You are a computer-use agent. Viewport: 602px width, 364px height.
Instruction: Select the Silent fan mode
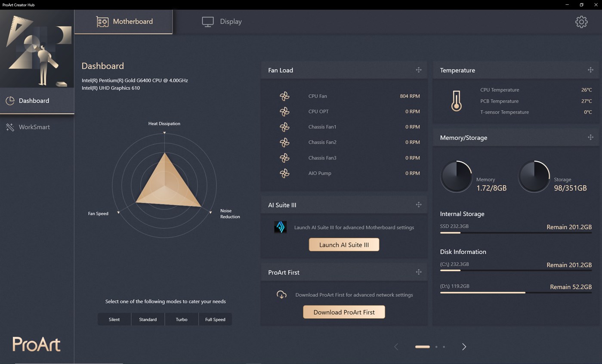tap(114, 319)
